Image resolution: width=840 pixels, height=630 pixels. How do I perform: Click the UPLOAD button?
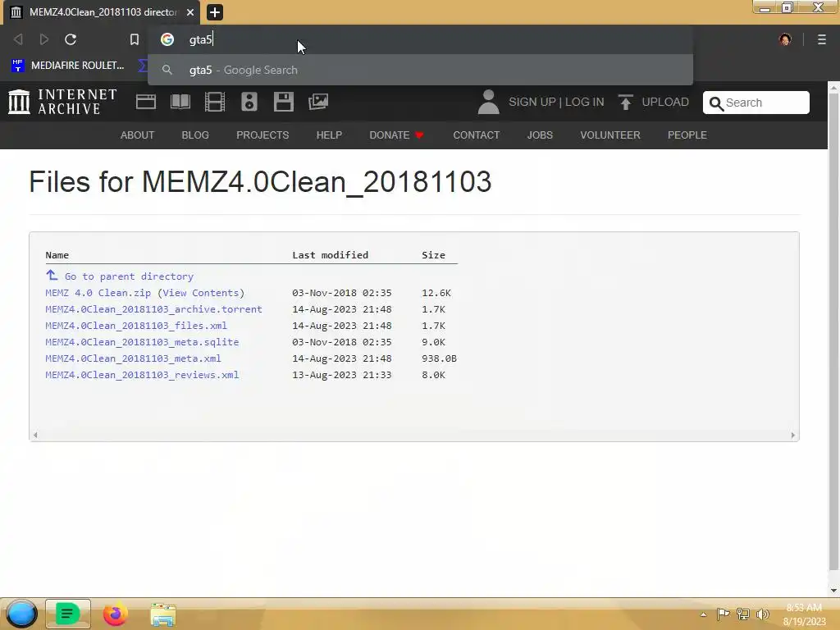coord(665,102)
